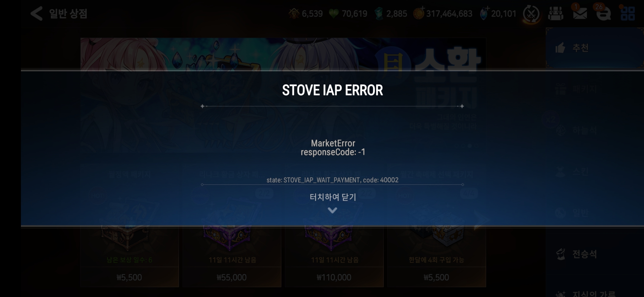Tap 터치하여 닫기 to dismiss the error
The width and height of the screenshot is (644, 297).
[x=333, y=197]
